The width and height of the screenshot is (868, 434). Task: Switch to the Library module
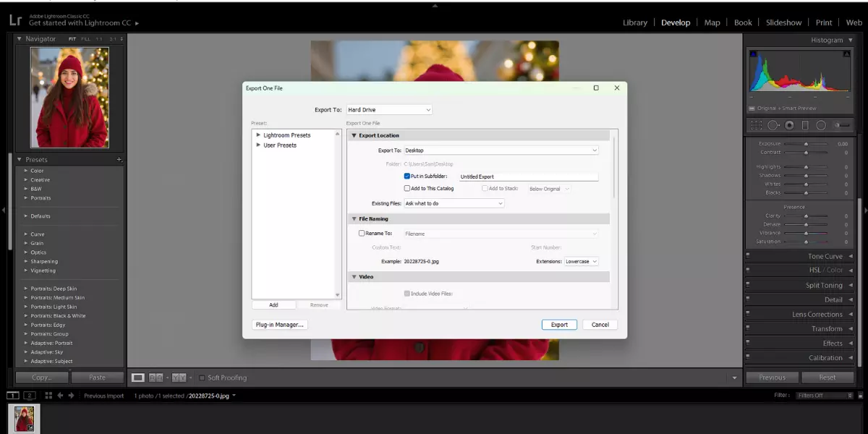click(635, 22)
